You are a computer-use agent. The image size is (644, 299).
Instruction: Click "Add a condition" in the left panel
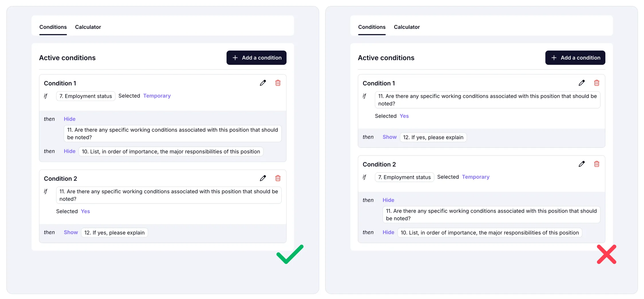(x=256, y=57)
